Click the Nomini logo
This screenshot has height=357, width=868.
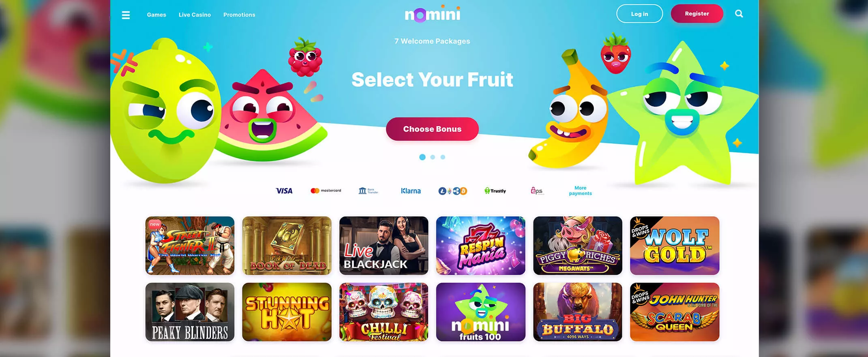click(433, 14)
